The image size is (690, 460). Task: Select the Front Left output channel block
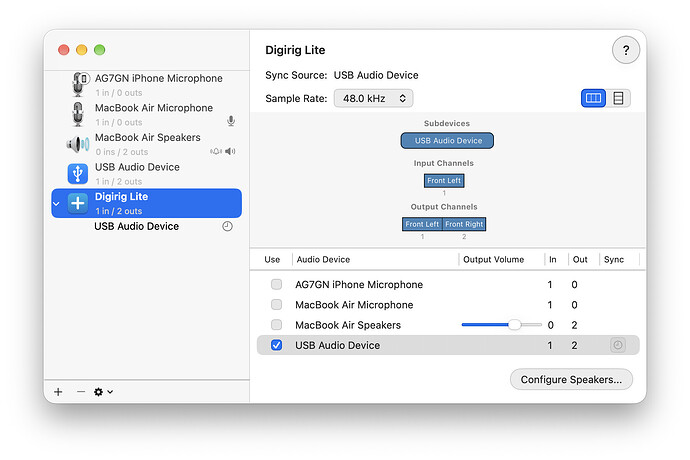tap(422, 224)
